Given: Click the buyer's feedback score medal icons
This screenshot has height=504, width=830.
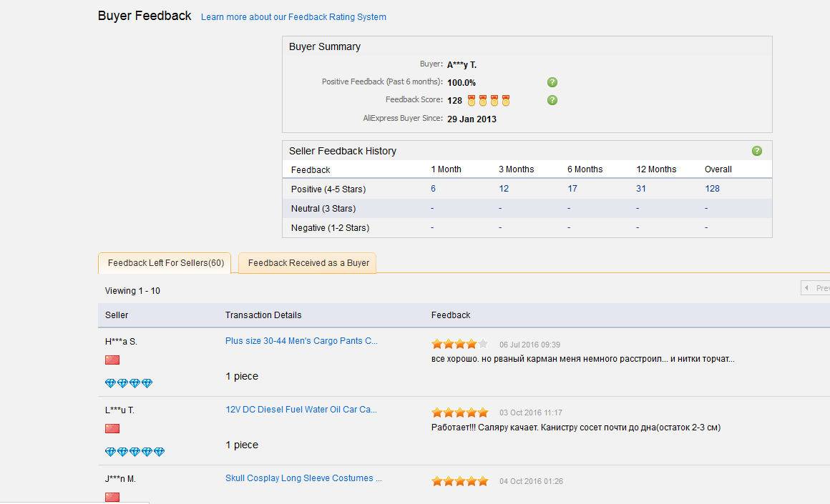Looking at the screenshot, I should (x=489, y=101).
